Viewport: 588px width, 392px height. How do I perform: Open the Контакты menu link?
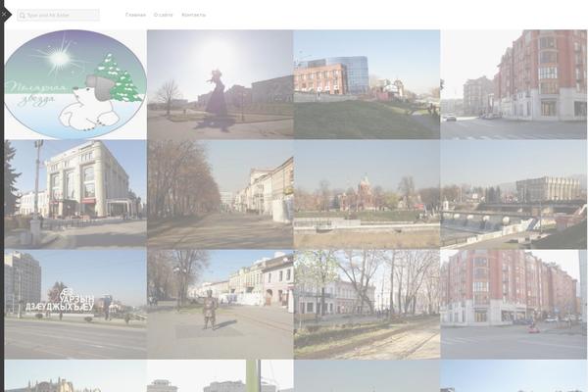click(x=193, y=15)
